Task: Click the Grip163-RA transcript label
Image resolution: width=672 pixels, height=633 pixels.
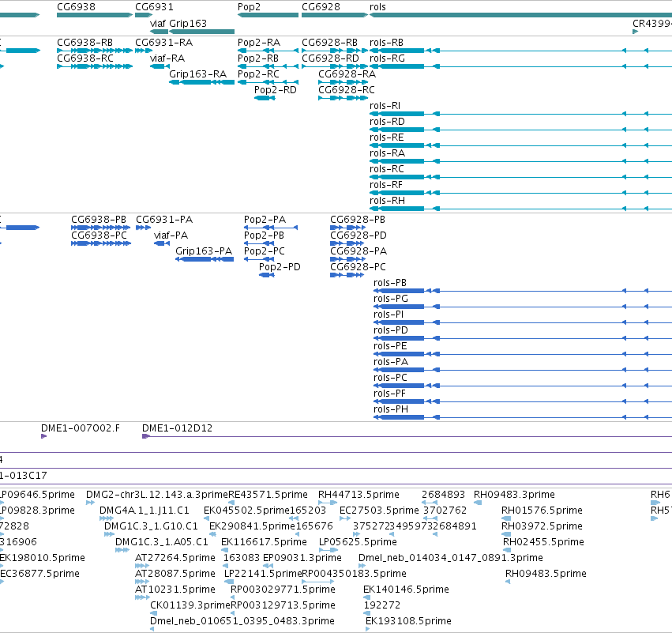Action: click(198, 74)
